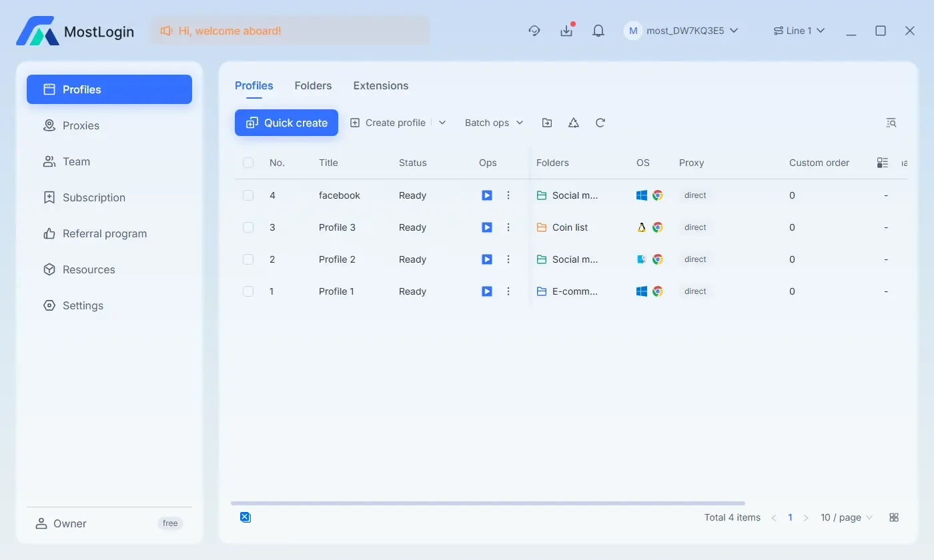Switch to grid view icon
Image resolution: width=934 pixels, height=560 pixels.
[x=894, y=517]
